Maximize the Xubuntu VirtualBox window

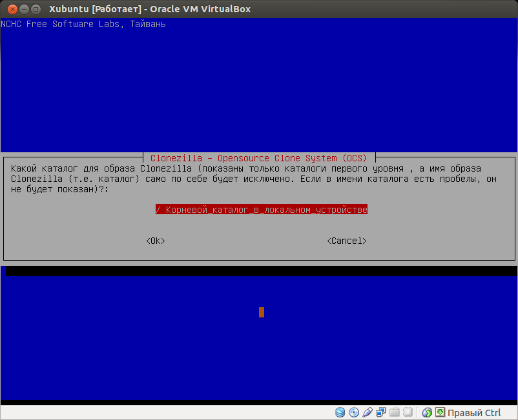pyautogui.click(x=36, y=9)
